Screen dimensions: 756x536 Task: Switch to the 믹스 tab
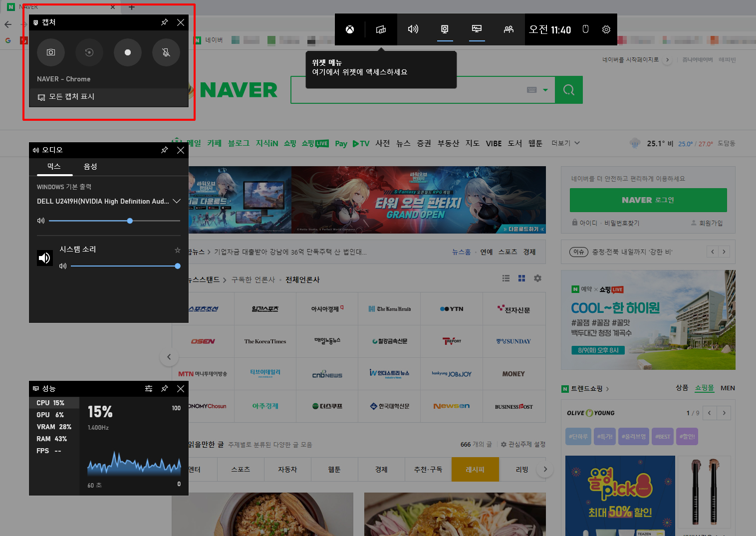tap(54, 167)
